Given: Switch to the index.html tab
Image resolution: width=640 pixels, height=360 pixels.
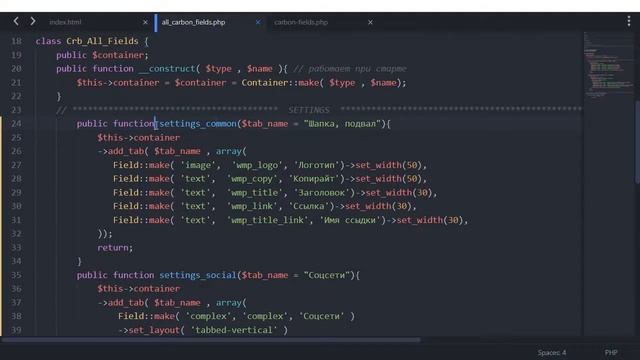Looking at the screenshot, I should point(65,22).
